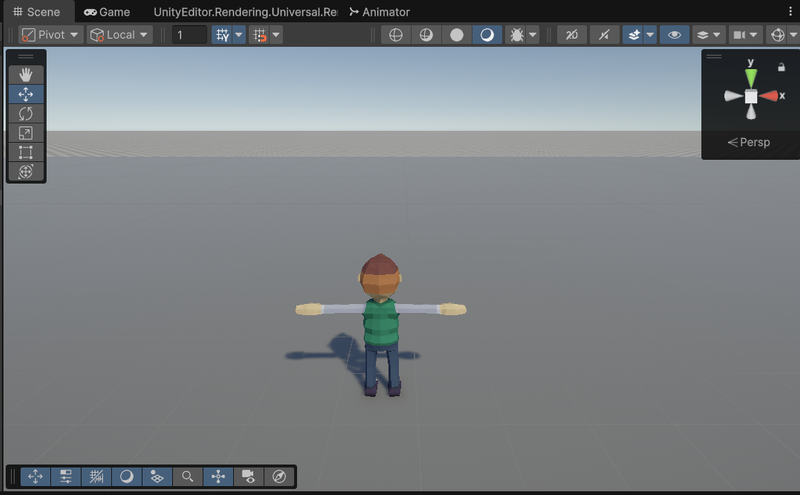Expand the overlay layers dropdown arrow
The height and width of the screenshot is (495, 800).
pyautogui.click(x=717, y=35)
